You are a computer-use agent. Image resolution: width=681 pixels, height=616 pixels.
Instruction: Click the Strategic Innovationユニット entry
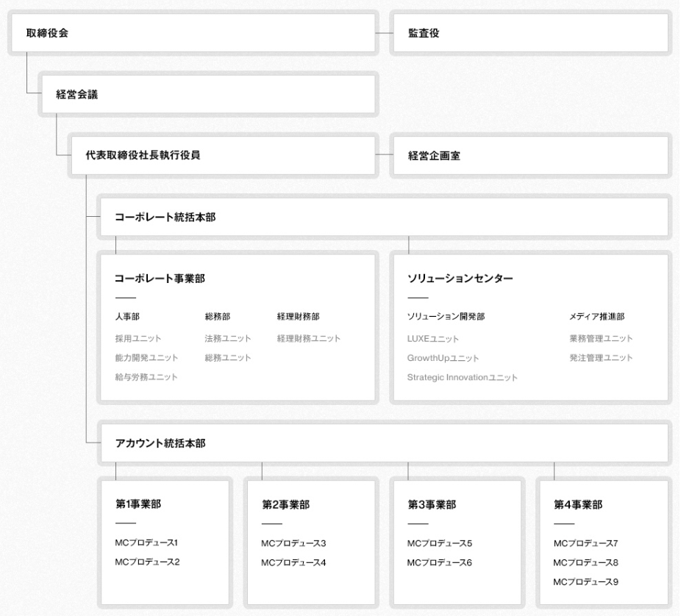pyautogui.click(x=463, y=377)
